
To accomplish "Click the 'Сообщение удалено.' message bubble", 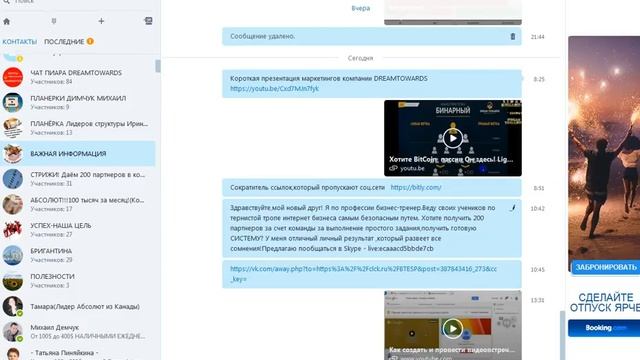I will point(372,36).
